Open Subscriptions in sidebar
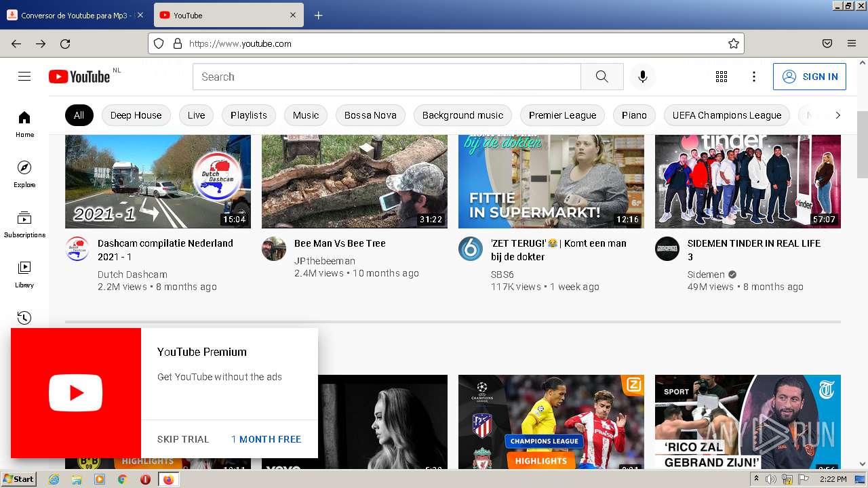Image resolution: width=868 pixels, height=488 pixels. (24, 224)
